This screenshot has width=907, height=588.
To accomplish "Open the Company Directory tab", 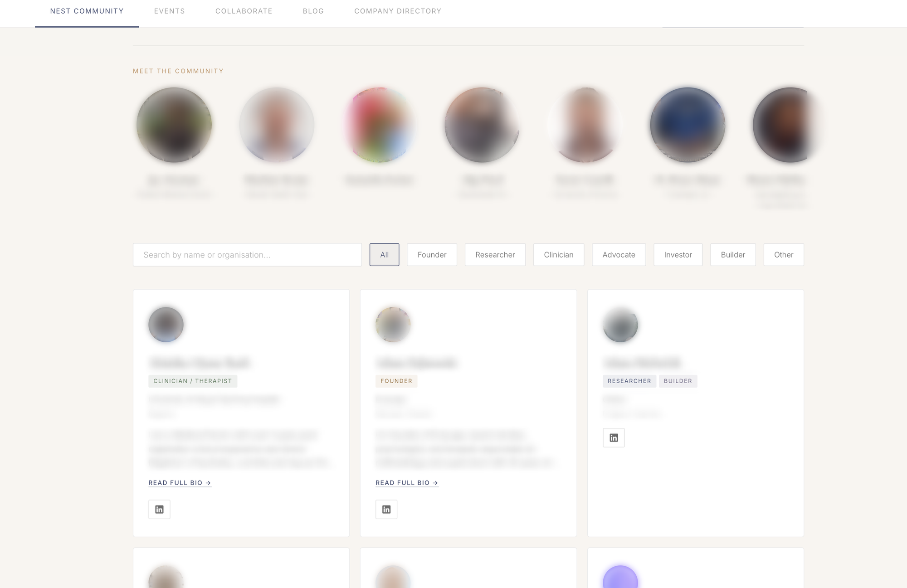I will pyautogui.click(x=398, y=11).
